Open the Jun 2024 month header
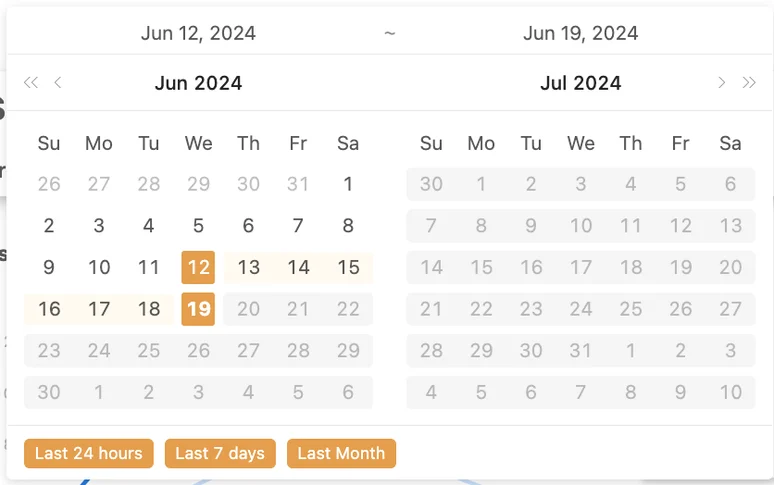This screenshot has height=485, width=774. coord(198,83)
